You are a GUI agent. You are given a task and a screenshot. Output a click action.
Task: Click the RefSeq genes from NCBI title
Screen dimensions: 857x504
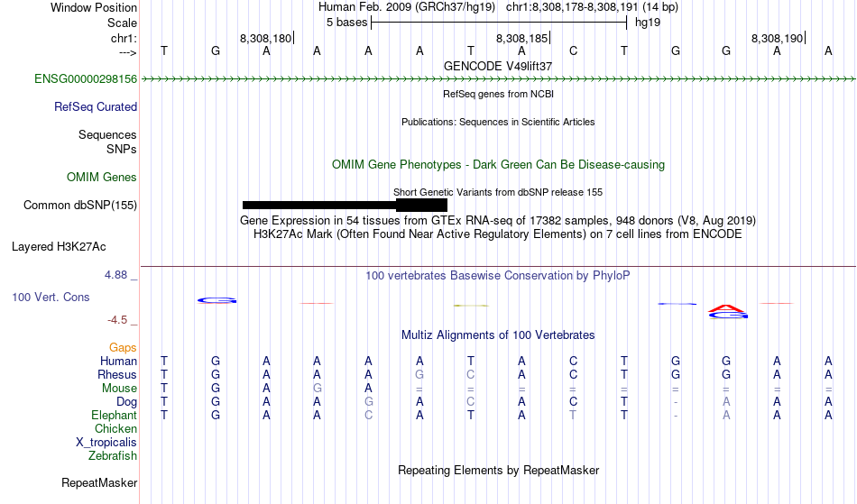click(x=499, y=94)
